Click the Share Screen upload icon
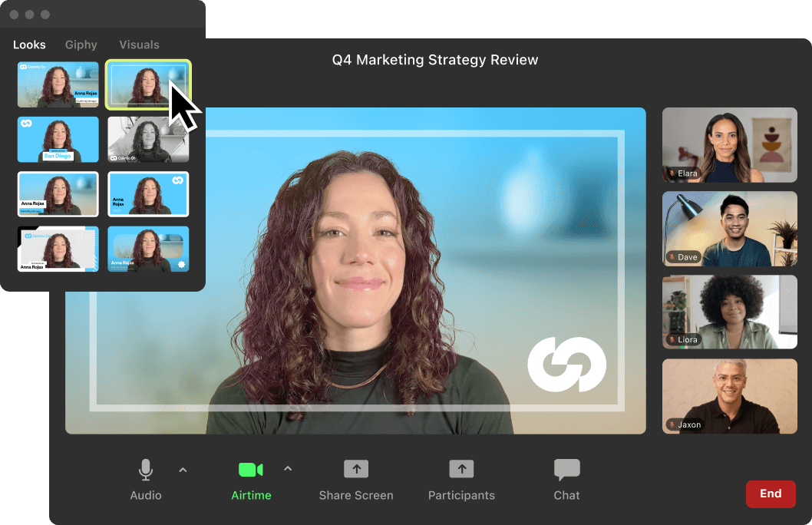This screenshot has width=812, height=525. point(356,469)
